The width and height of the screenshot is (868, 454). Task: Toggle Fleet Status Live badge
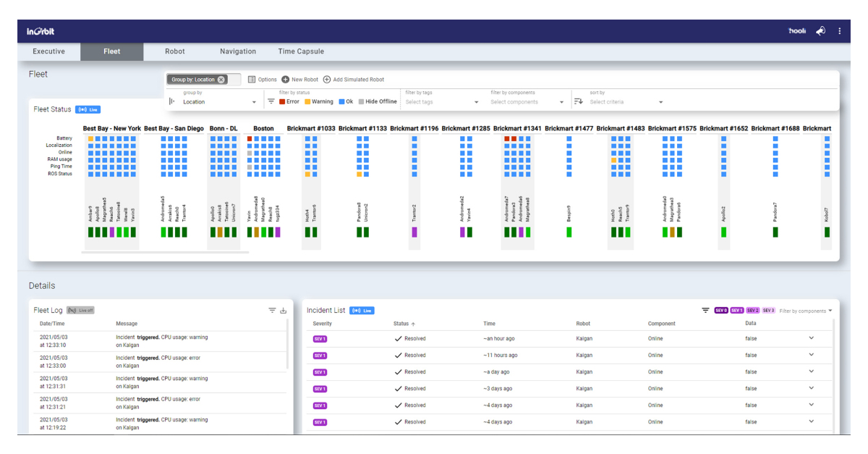(x=88, y=109)
